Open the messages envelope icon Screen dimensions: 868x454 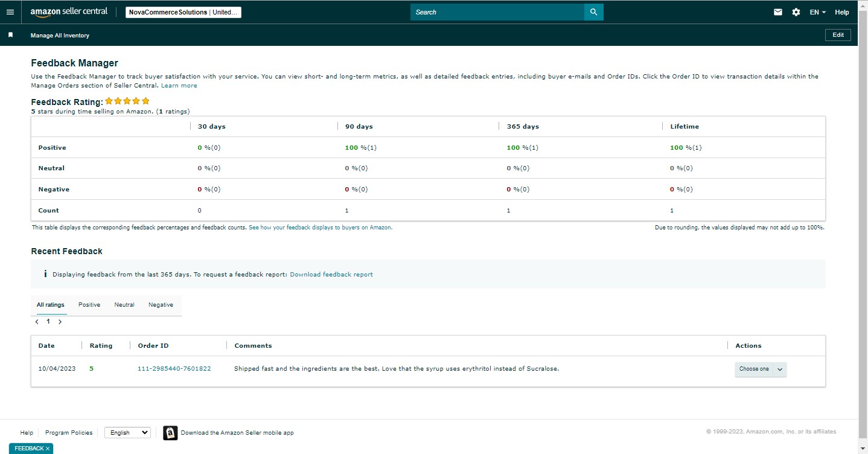click(x=778, y=12)
